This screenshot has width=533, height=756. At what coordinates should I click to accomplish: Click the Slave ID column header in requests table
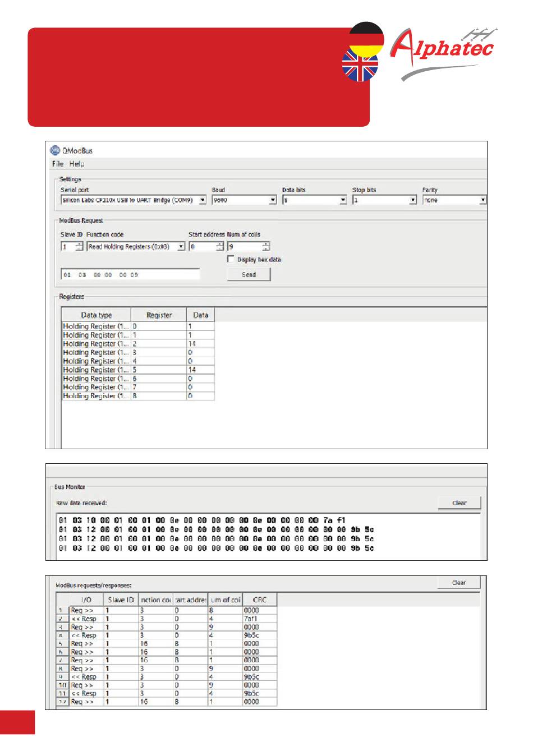pos(121,600)
